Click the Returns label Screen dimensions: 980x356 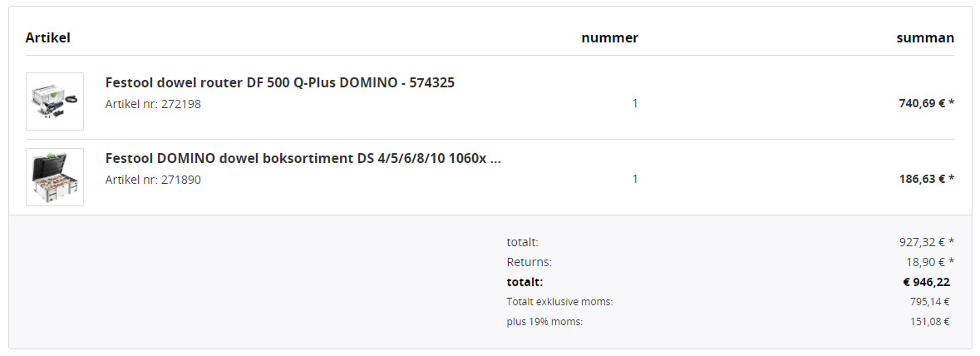pyautogui.click(x=529, y=262)
